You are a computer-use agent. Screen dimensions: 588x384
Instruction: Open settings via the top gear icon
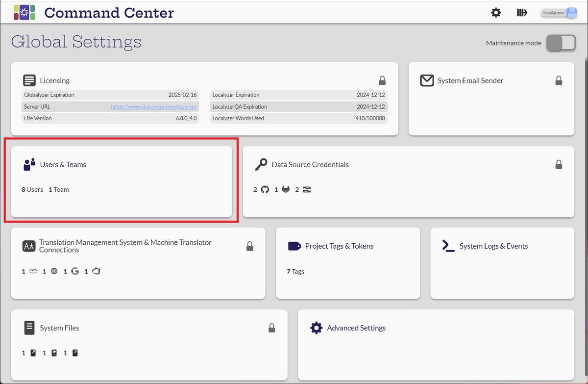496,13
